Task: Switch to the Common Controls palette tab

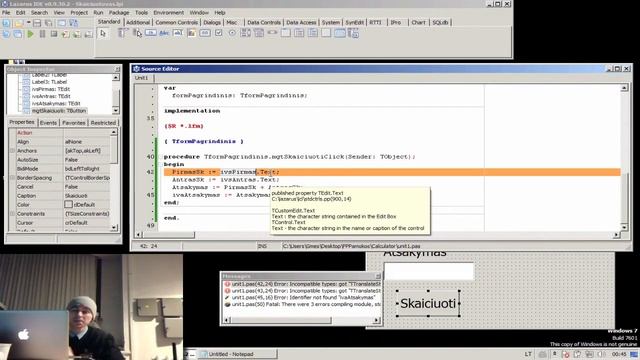Action: (176, 22)
